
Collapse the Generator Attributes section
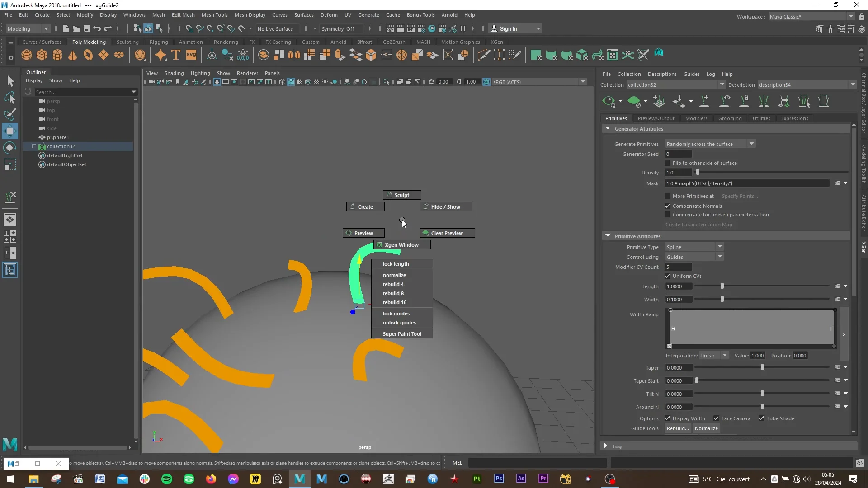(608, 128)
